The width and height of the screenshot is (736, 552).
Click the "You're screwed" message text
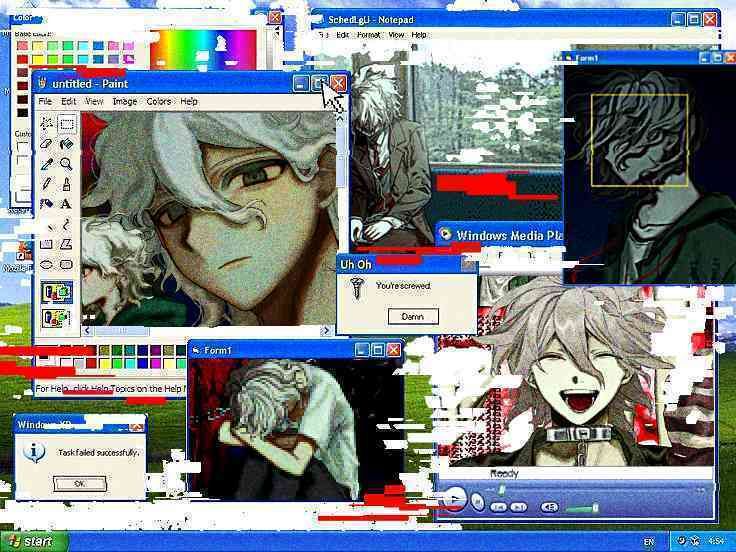tap(403, 285)
